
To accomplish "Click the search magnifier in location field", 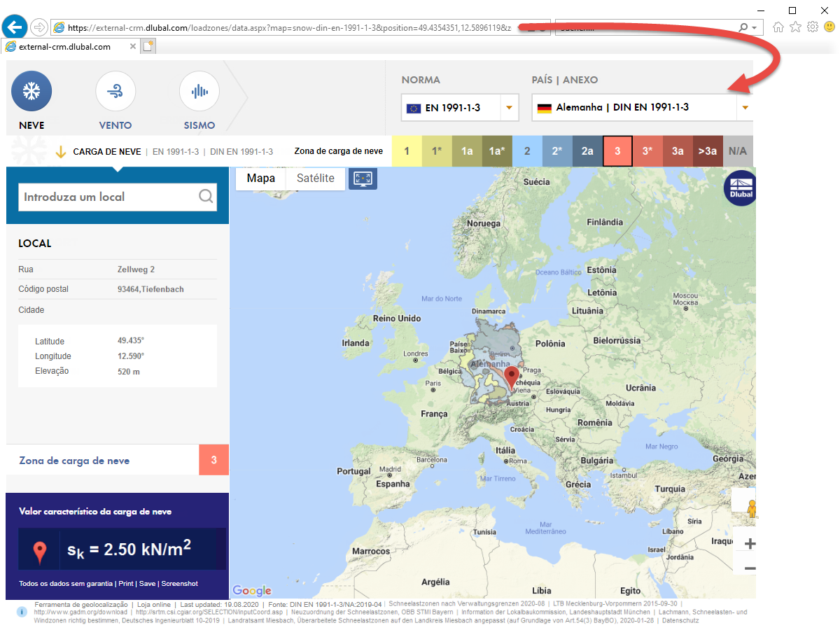I will tap(206, 197).
